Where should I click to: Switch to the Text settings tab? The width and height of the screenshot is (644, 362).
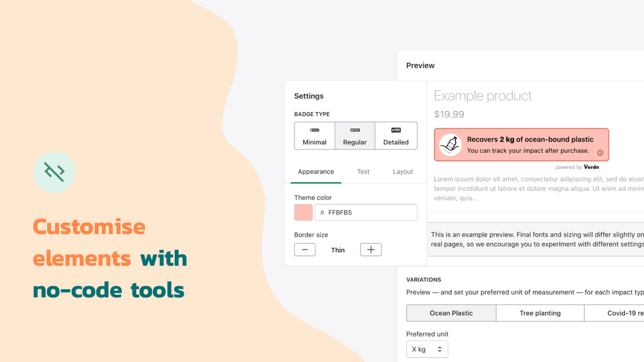(363, 171)
